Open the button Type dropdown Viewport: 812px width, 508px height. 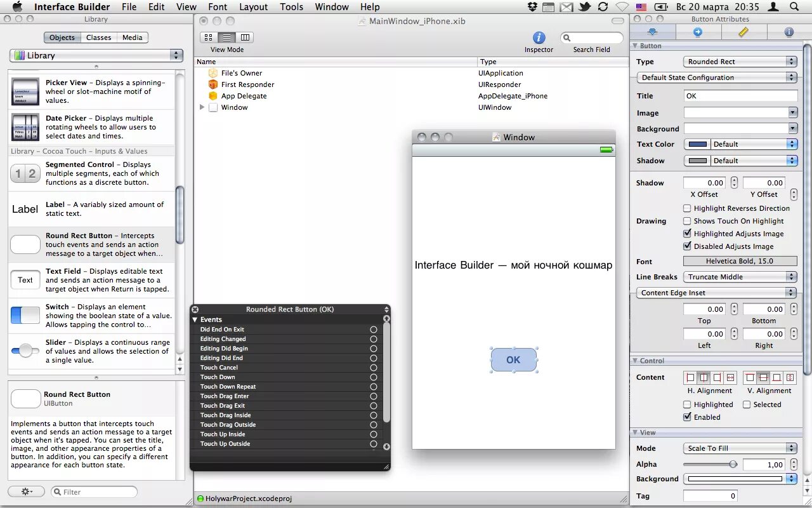pyautogui.click(x=740, y=62)
